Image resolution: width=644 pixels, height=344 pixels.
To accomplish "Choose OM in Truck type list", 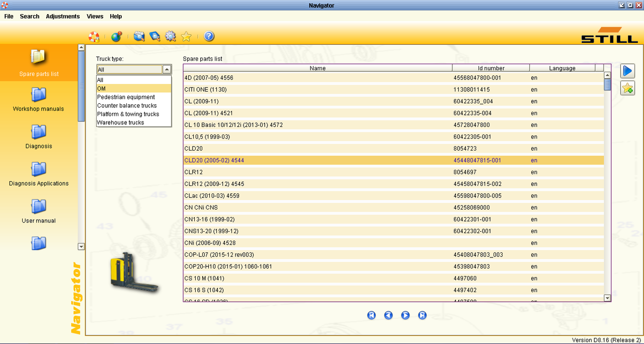I will tap(134, 89).
